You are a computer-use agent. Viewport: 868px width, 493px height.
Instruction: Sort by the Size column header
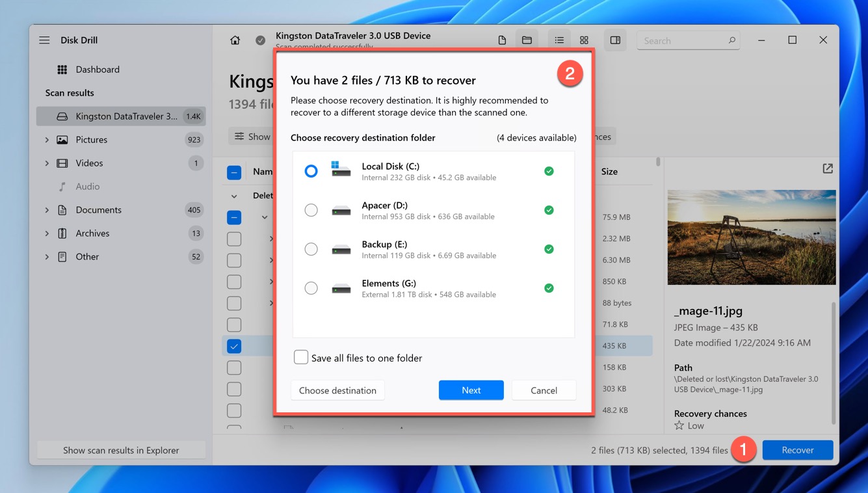coord(609,172)
